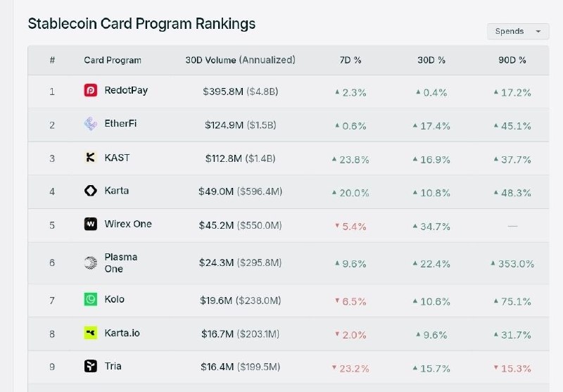Open the RedotPay program name link
The height and width of the screenshot is (392, 563).
pos(126,91)
